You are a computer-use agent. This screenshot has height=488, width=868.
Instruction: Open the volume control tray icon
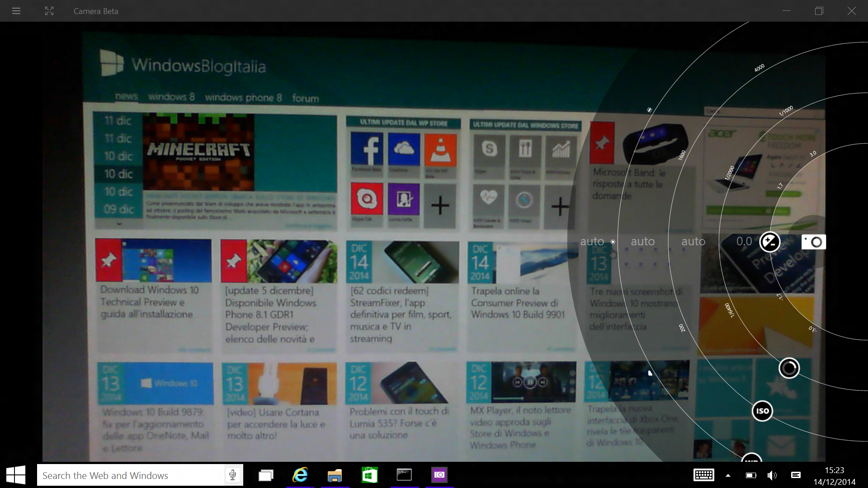coord(772,475)
